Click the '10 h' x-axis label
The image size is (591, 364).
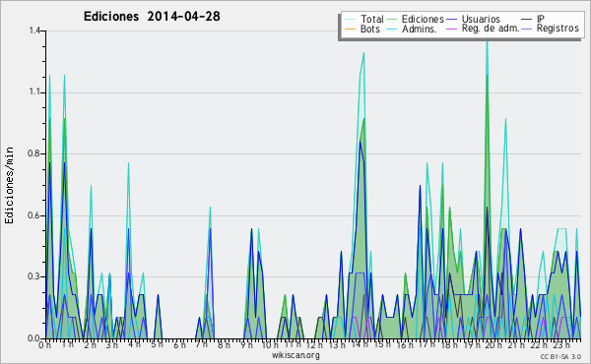pos(270,344)
